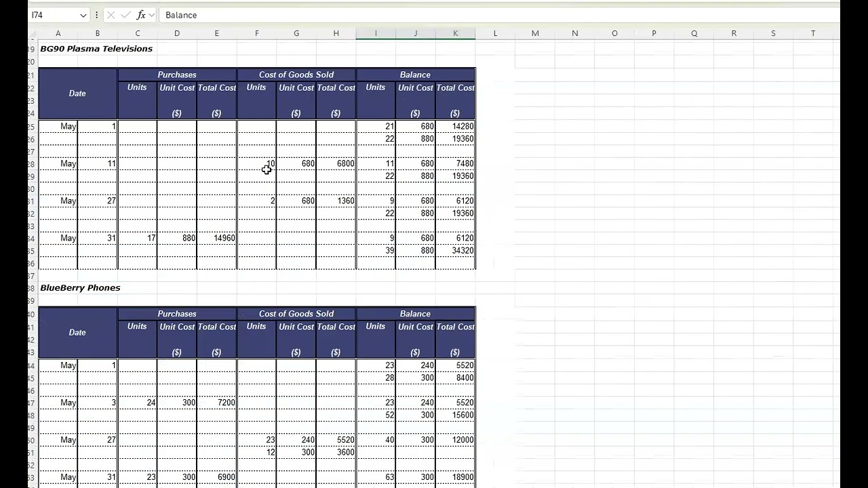Select cell with value 6900
This screenshot has width=868, height=488.
click(x=217, y=478)
